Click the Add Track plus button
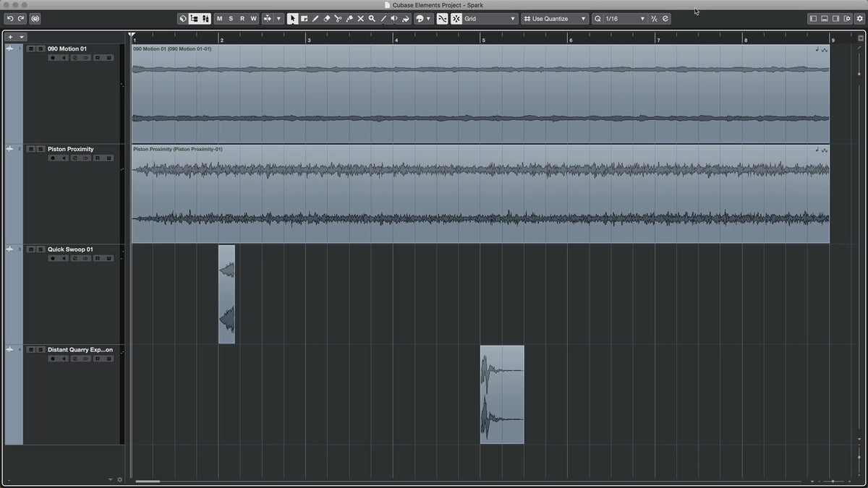This screenshot has height=488, width=868. (x=10, y=36)
